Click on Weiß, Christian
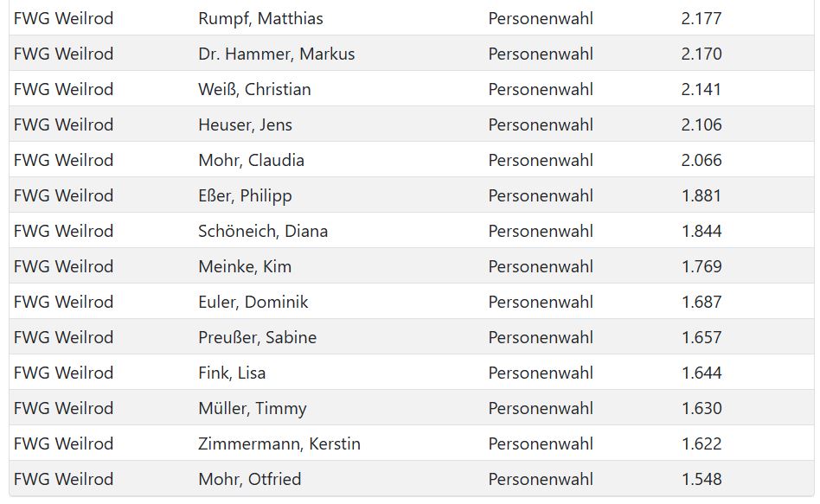Image resolution: width=820 pixels, height=504 pixels. click(254, 89)
